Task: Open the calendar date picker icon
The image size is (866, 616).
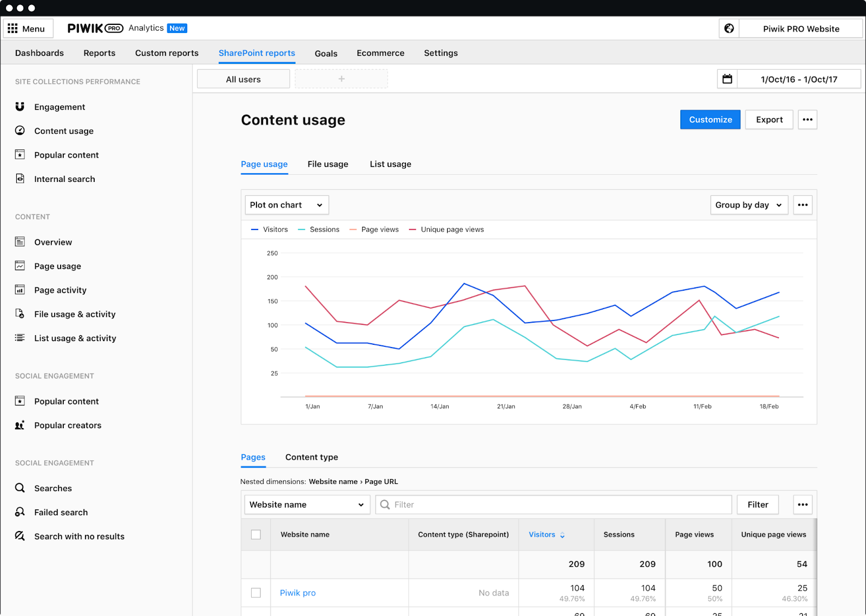Action: pyautogui.click(x=727, y=79)
